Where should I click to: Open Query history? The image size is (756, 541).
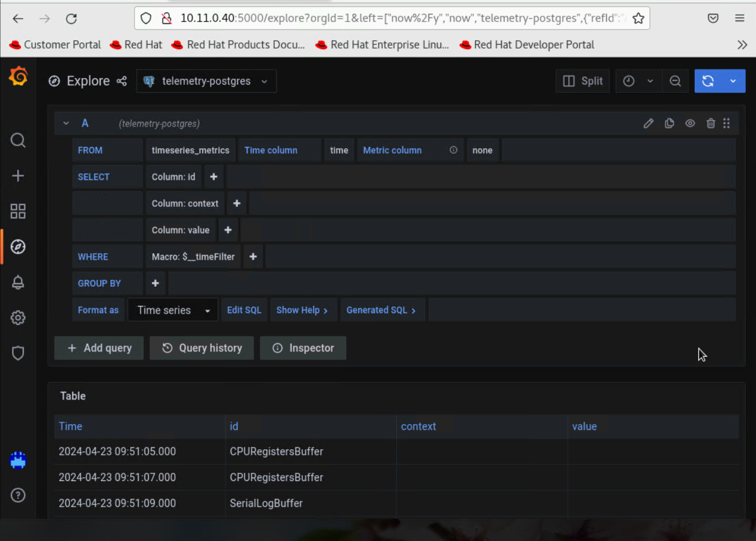click(x=202, y=348)
